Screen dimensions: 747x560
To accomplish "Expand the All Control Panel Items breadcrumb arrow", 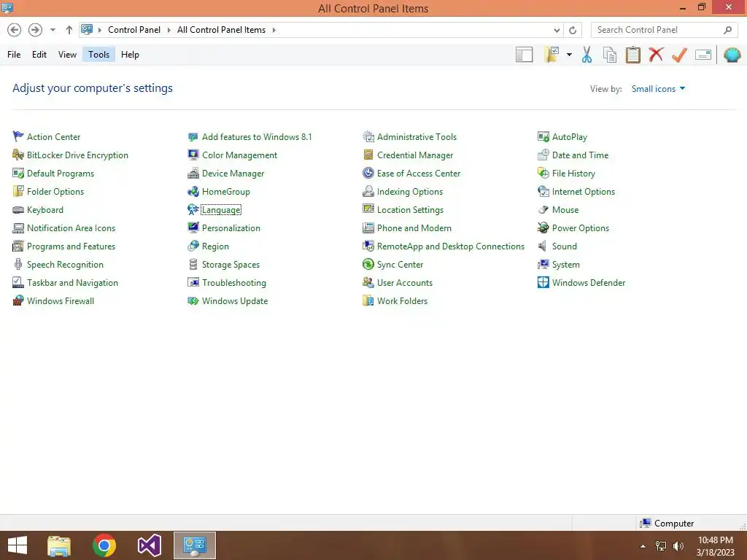I will (274, 30).
